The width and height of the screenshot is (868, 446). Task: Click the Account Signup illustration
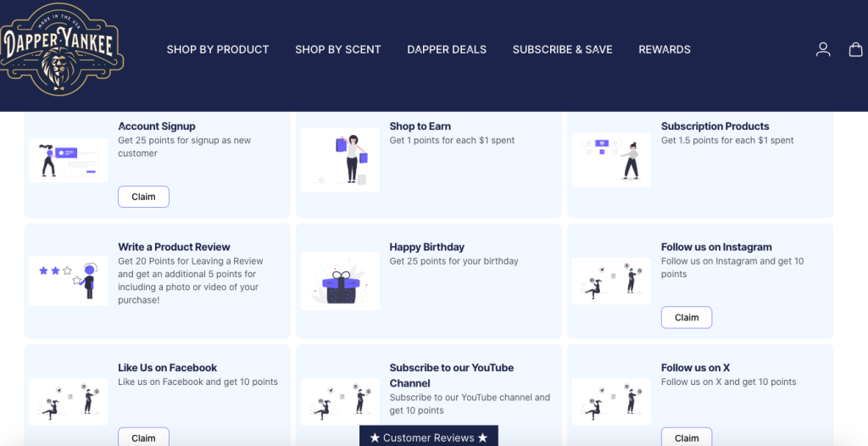point(68,160)
